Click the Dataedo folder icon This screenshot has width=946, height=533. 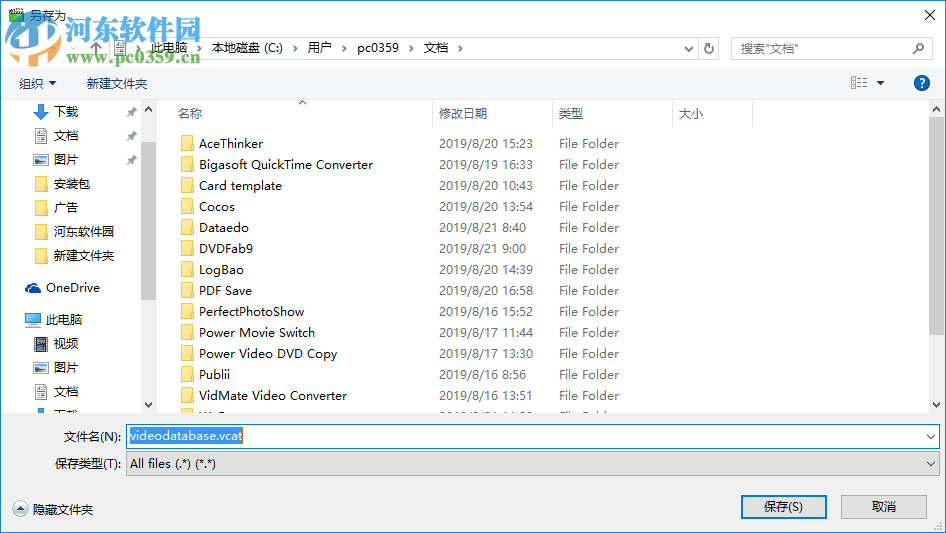click(187, 228)
